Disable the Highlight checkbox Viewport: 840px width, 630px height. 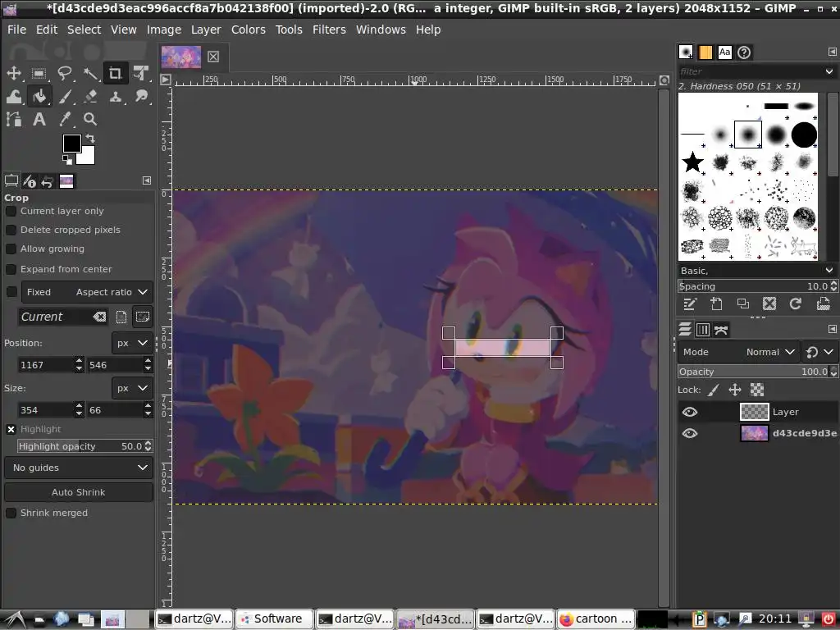tap(11, 429)
